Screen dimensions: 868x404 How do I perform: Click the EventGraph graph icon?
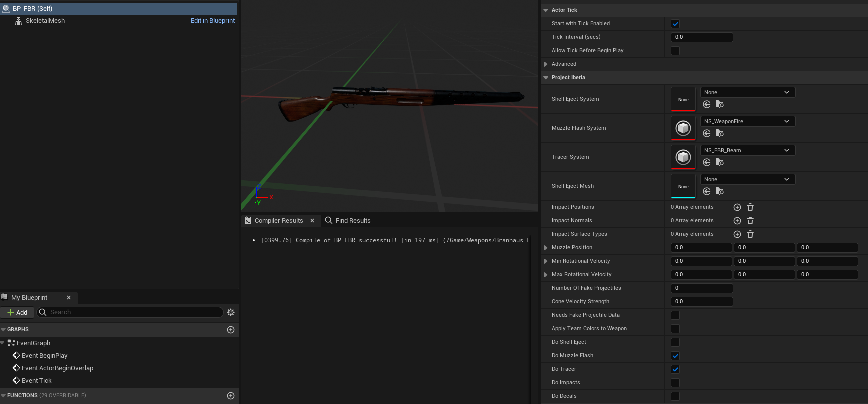pyautogui.click(x=11, y=343)
